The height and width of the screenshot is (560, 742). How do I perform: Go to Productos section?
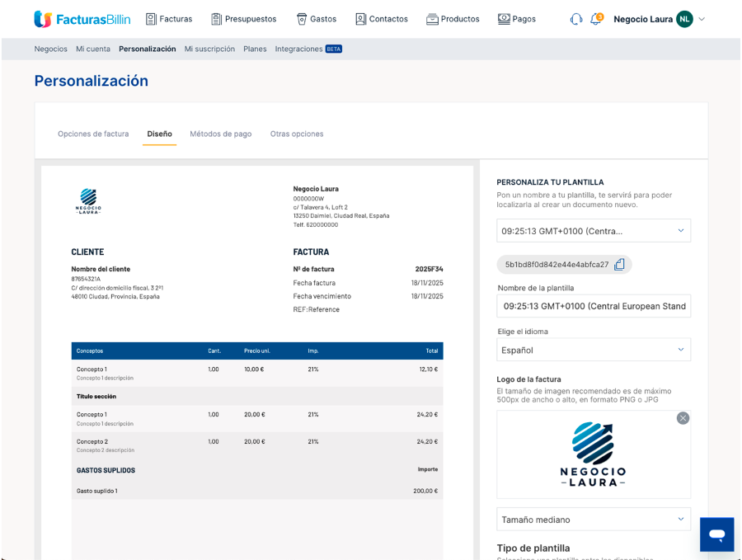453,19
